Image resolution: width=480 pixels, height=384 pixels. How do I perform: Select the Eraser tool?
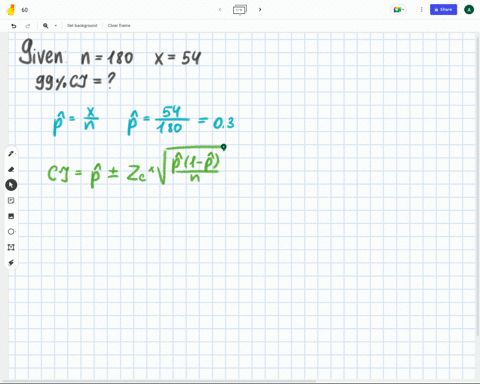11,169
